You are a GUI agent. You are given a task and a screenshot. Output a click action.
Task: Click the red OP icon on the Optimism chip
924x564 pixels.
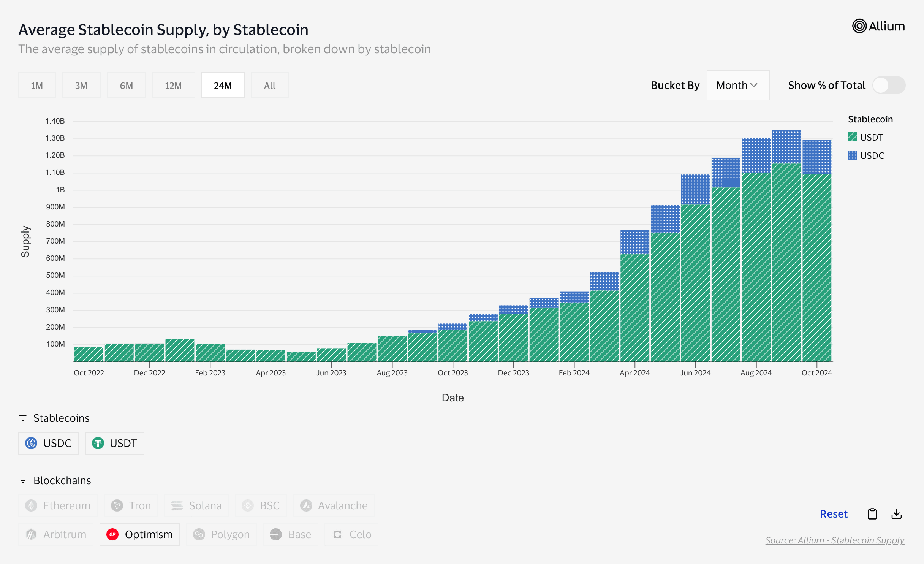[x=112, y=534]
